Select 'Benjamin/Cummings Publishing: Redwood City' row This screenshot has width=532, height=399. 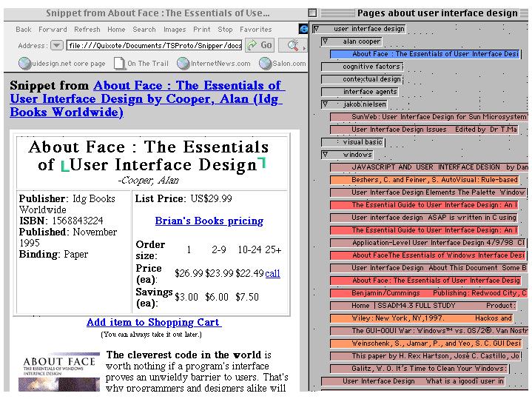[428, 292]
